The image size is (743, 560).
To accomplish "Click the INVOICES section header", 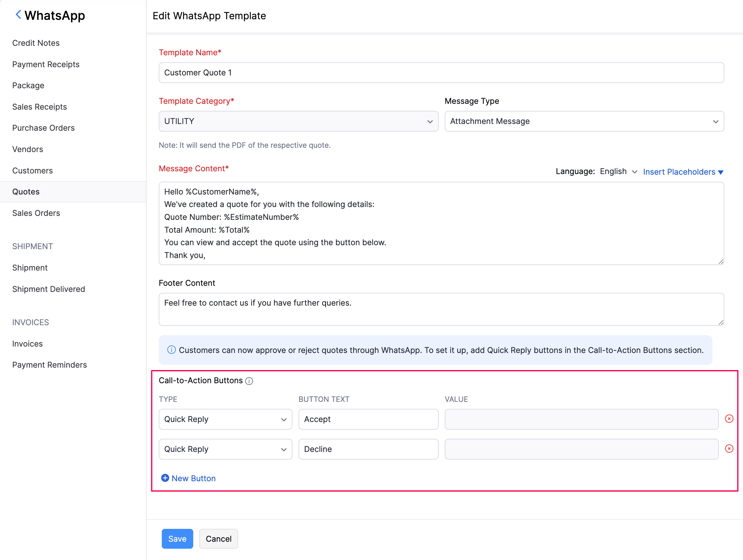I will coord(31,322).
